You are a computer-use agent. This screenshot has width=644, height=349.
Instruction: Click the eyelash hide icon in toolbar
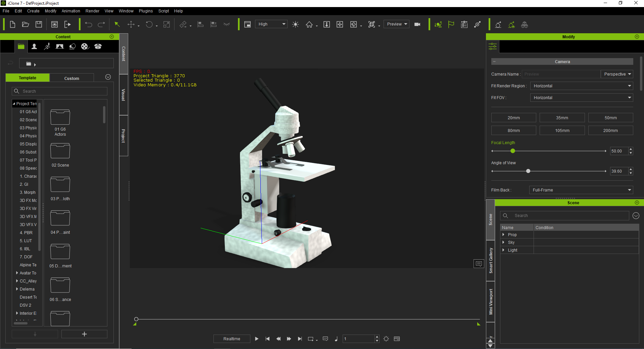tap(227, 24)
